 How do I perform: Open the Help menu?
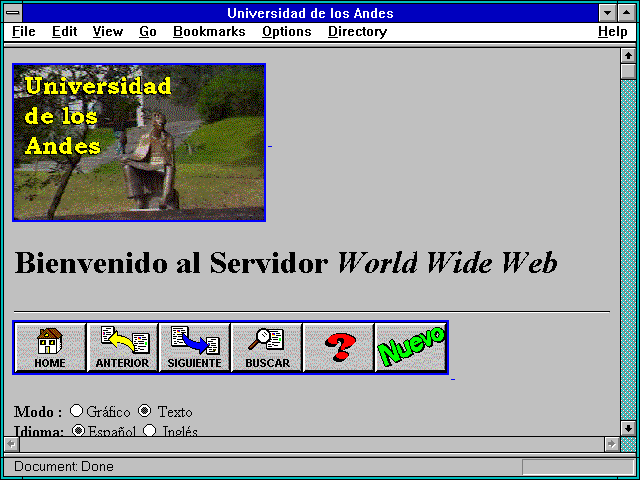click(613, 32)
